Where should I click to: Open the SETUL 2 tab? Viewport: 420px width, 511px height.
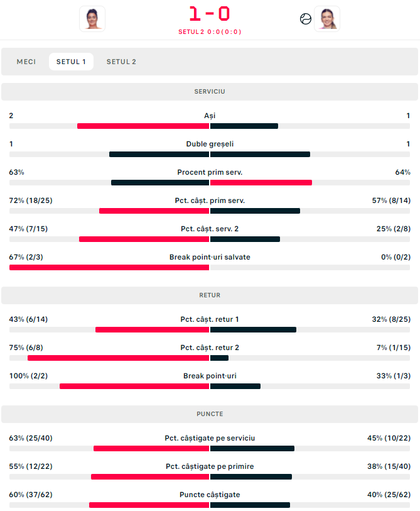121,62
